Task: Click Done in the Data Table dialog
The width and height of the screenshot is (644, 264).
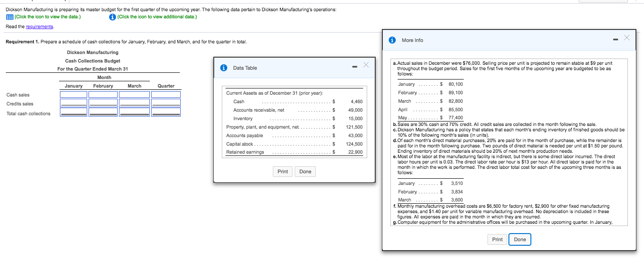Action: [x=305, y=172]
